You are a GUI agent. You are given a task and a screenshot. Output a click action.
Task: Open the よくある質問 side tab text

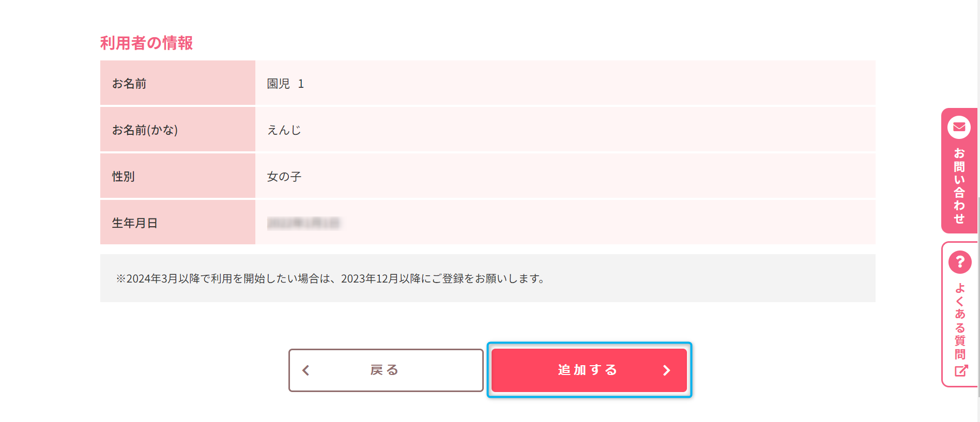[x=960, y=321]
